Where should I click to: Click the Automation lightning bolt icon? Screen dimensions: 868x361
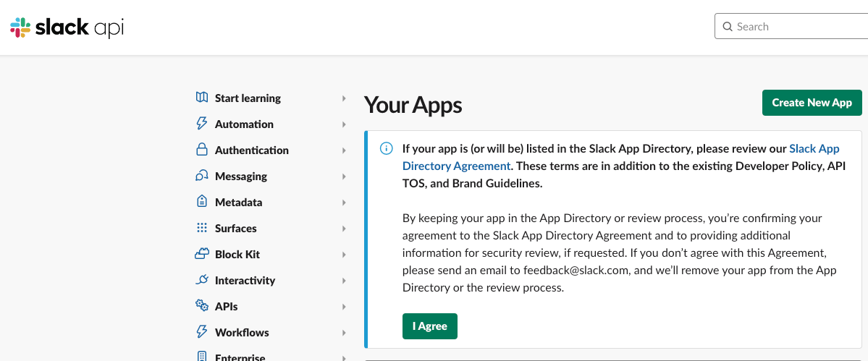tap(202, 123)
